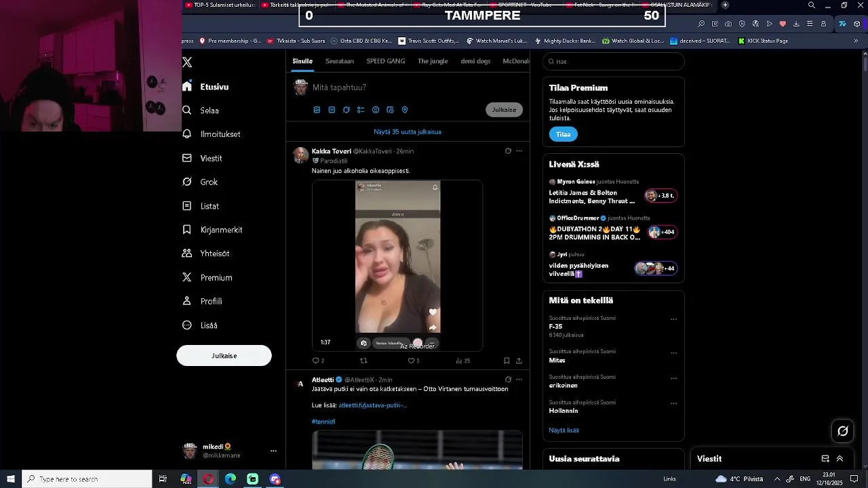Join Jyri's vilden pysähdyksen space

coord(613,265)
